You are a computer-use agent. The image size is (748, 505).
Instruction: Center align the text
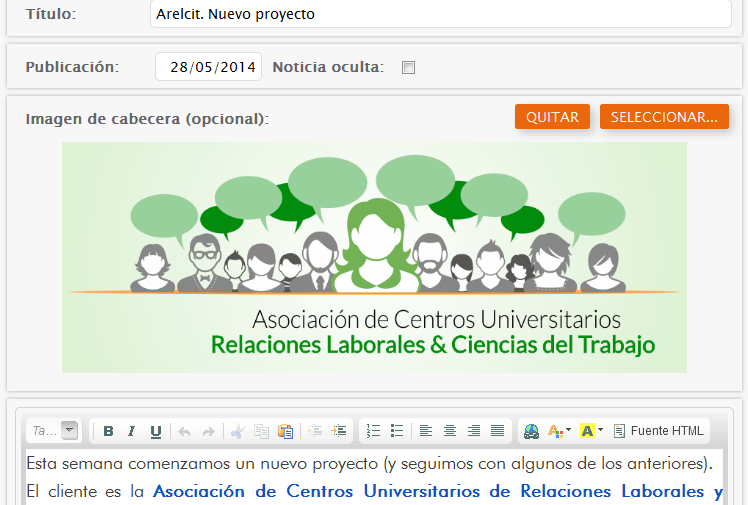[449, 431]
